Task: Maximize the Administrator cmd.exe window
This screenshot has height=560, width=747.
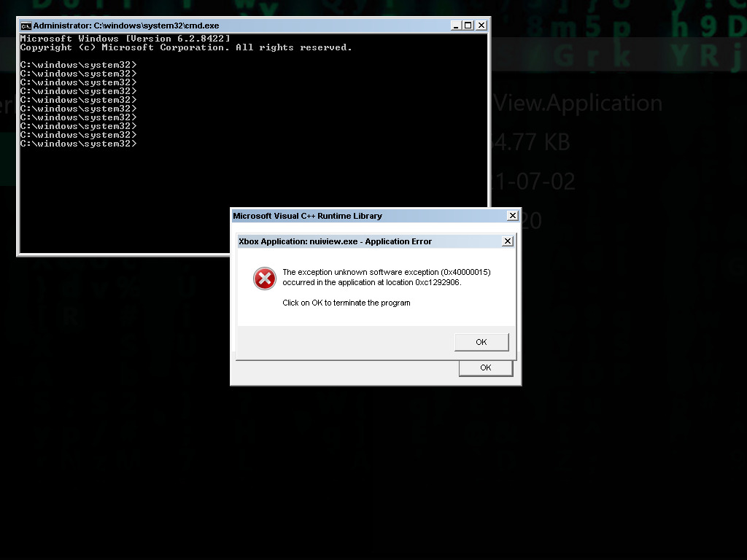Action: [x=468, y=26]
